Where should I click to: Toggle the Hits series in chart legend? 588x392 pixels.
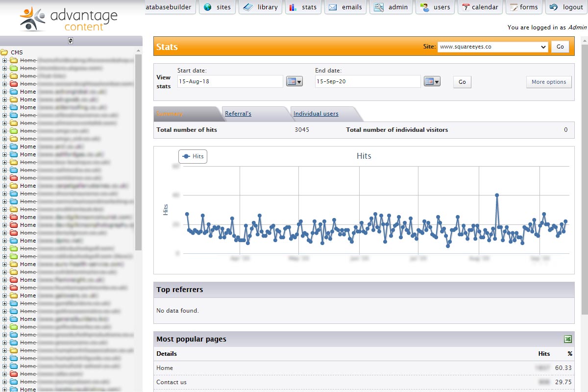click(193, 156)
